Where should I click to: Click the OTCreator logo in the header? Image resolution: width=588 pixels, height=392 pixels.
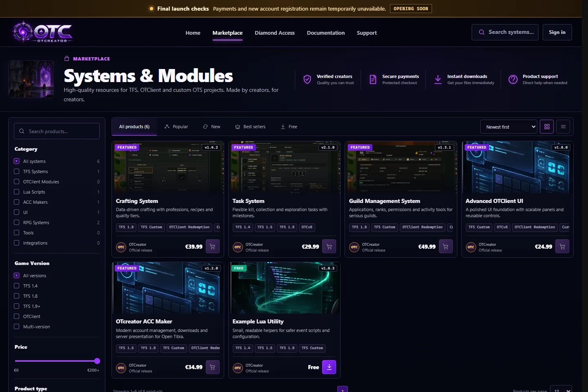click(x=42, y=32)
